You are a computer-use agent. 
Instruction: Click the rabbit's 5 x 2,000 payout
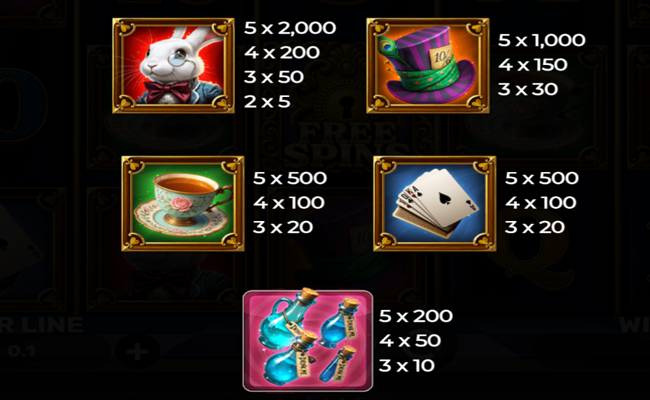point(290,28)
